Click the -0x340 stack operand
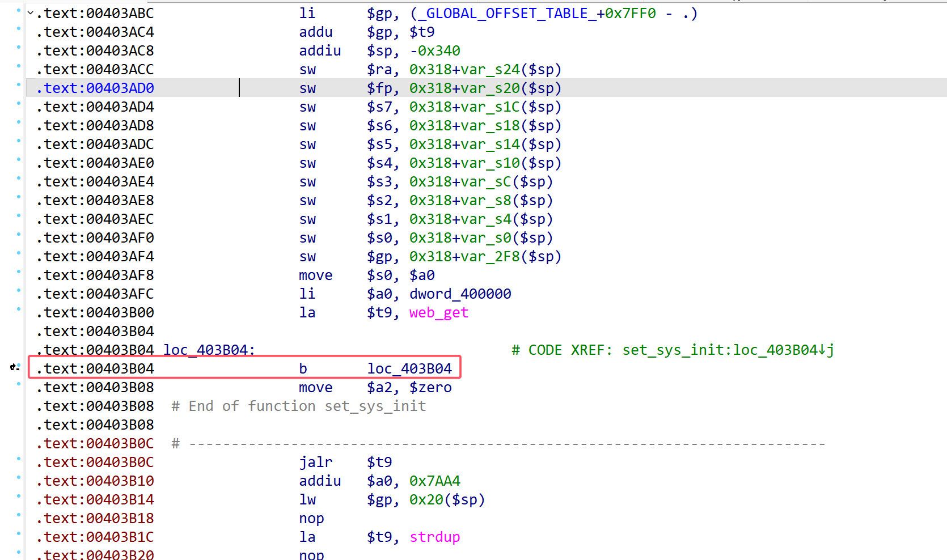The image size is (947, 560). click(435, 50)
